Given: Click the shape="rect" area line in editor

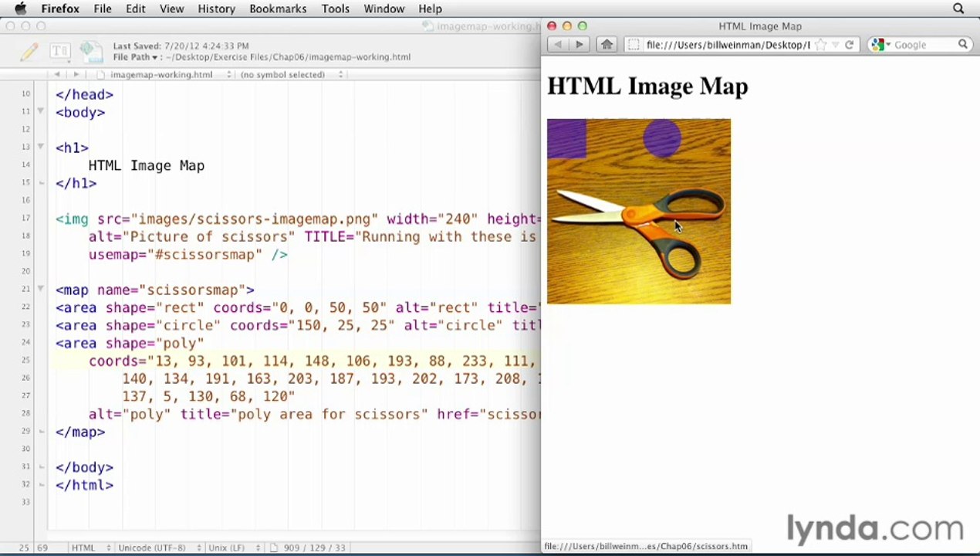Looking at the screenshot, I should pyautogui.click(x=297, y=308).
